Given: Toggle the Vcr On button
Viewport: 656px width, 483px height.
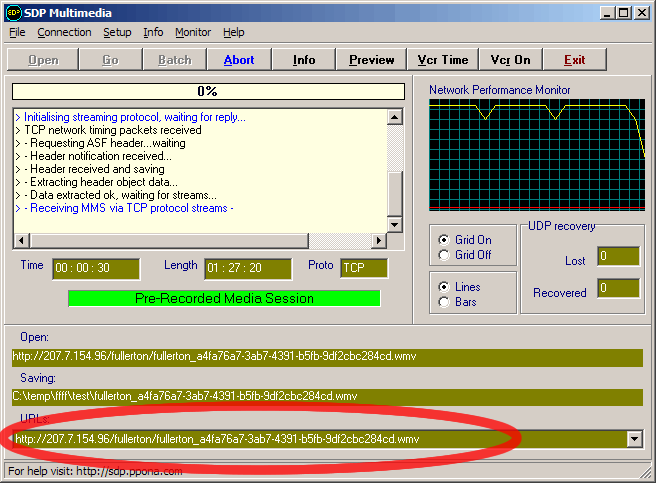Looking at the screenshot, I should 509,60.
